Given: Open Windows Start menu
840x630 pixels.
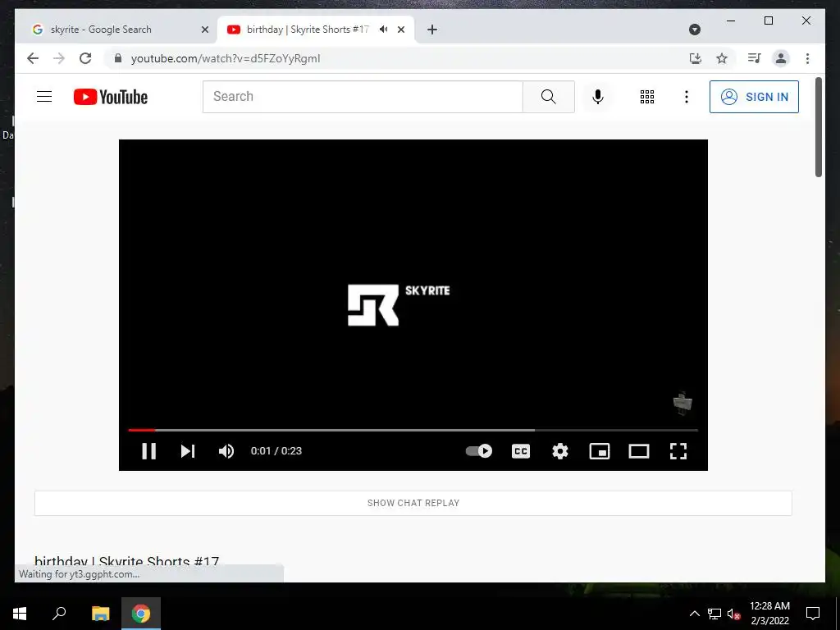Looking at the screenshot, I should 20,614.
